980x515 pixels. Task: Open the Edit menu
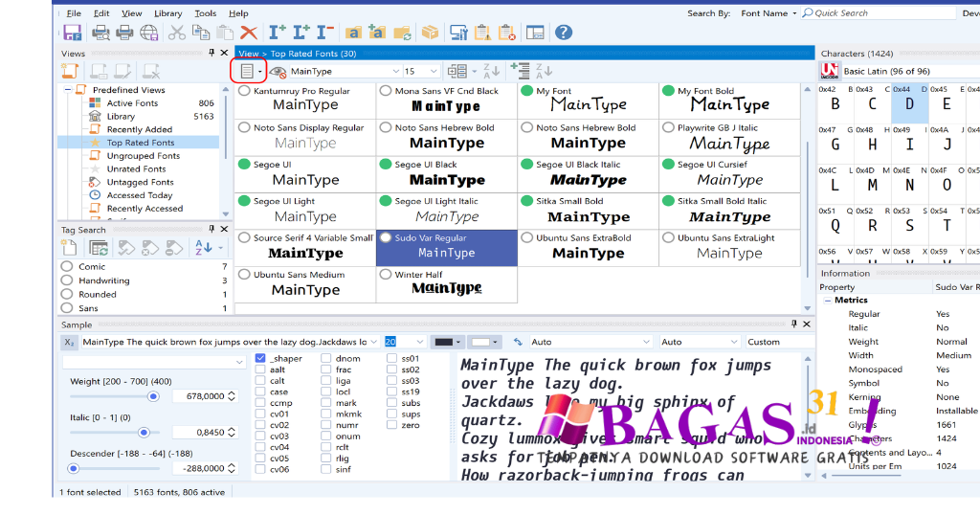(x=101, y=13)
